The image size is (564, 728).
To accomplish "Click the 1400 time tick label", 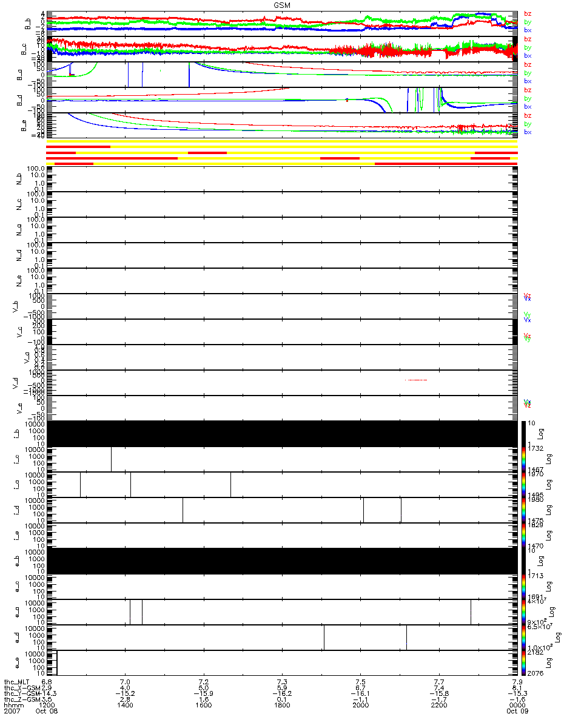I will 126,706.
